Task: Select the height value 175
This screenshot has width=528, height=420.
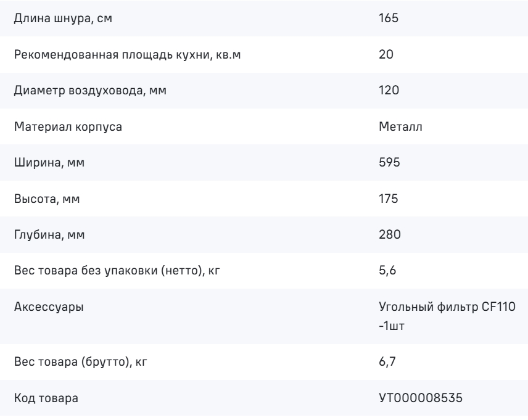Action: tap(388, 199)
